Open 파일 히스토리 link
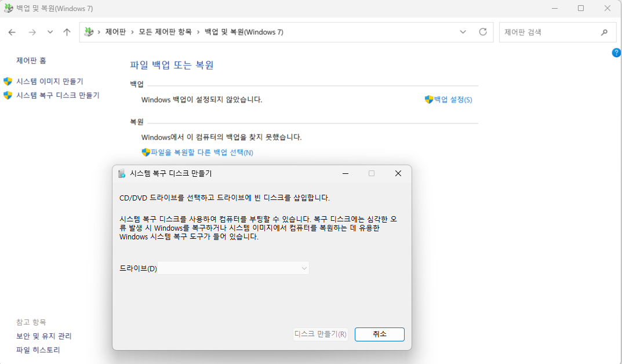Screen dimensions: 622x364 point(38,350)
